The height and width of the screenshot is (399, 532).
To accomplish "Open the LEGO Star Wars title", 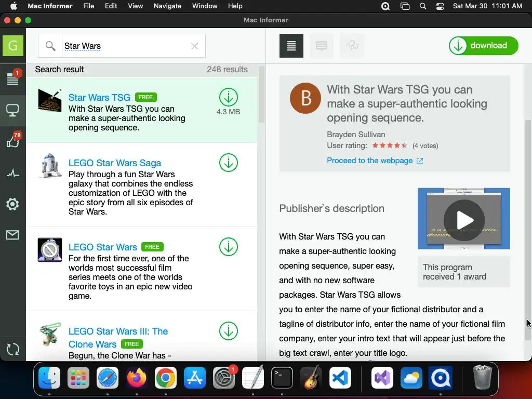I will click(x=102, y=247).
